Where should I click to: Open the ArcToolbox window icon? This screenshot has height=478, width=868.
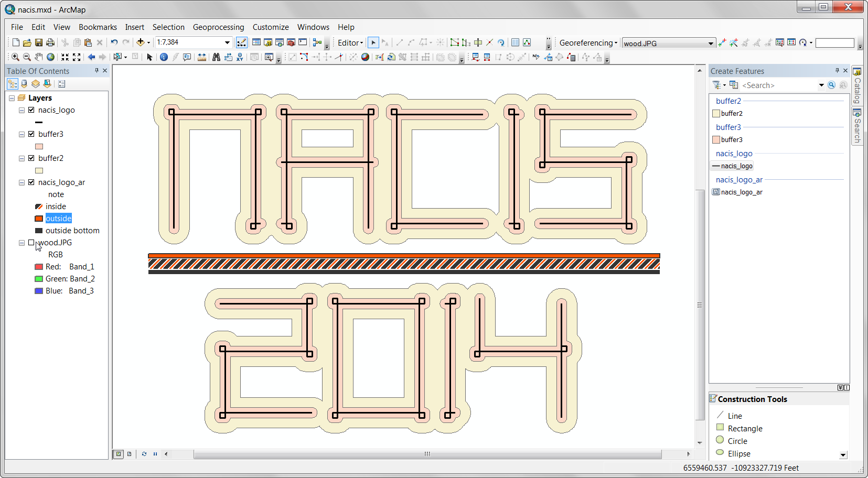(291, 42)
